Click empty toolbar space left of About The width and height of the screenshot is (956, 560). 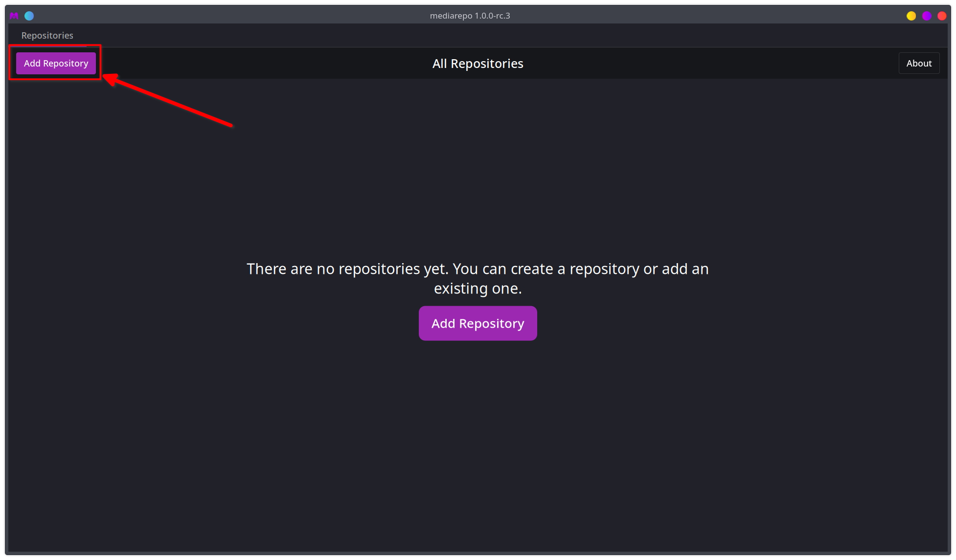(x=709, y=63)
